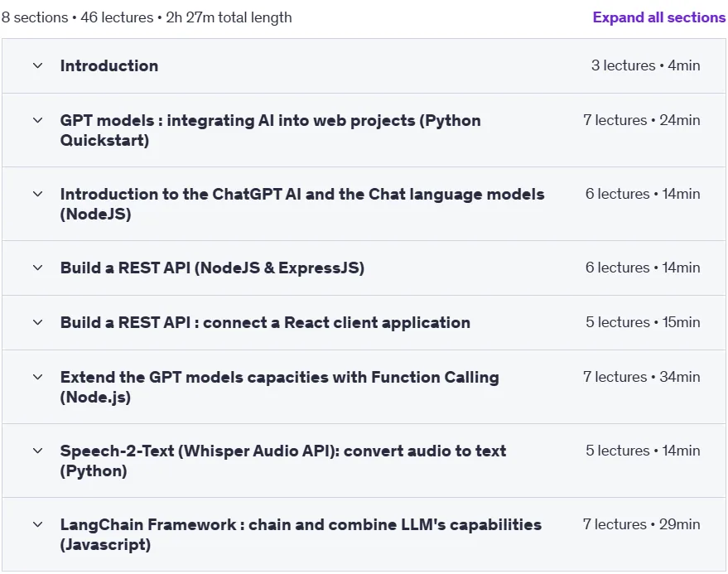Select Introduction to the ChatGPT AI title
The image size is (728, 574).
[302, 204]
